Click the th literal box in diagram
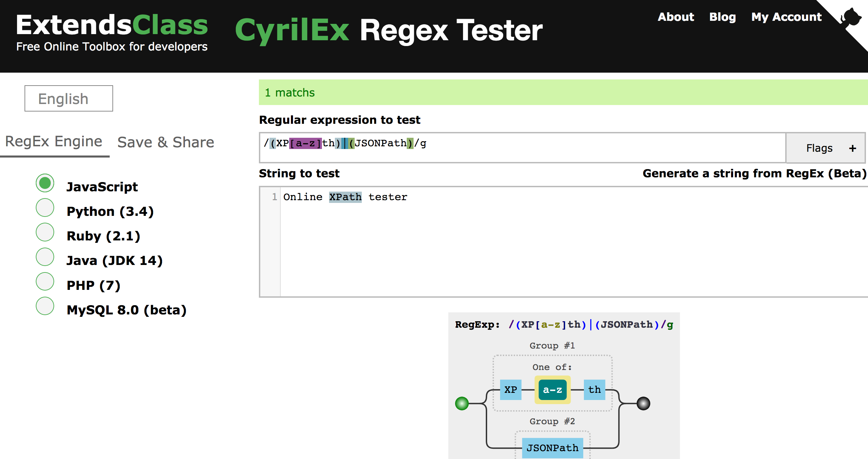Viewport: 868px width, 459px height. click(x=594, y=390)
